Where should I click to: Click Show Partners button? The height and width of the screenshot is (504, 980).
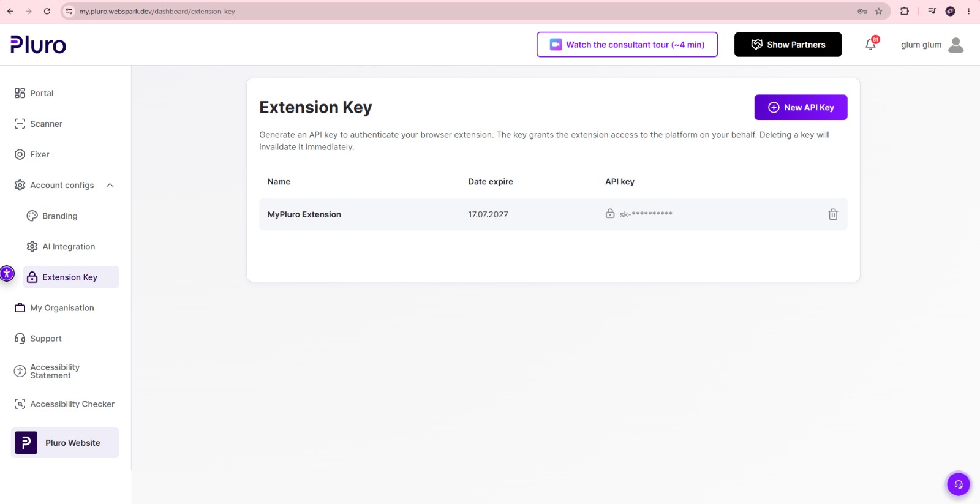[x=788, y=45]
